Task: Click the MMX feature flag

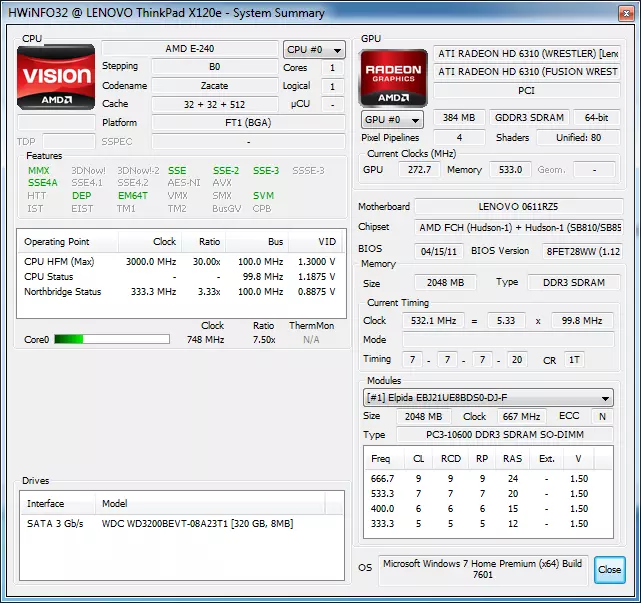Action: [38, 170]
